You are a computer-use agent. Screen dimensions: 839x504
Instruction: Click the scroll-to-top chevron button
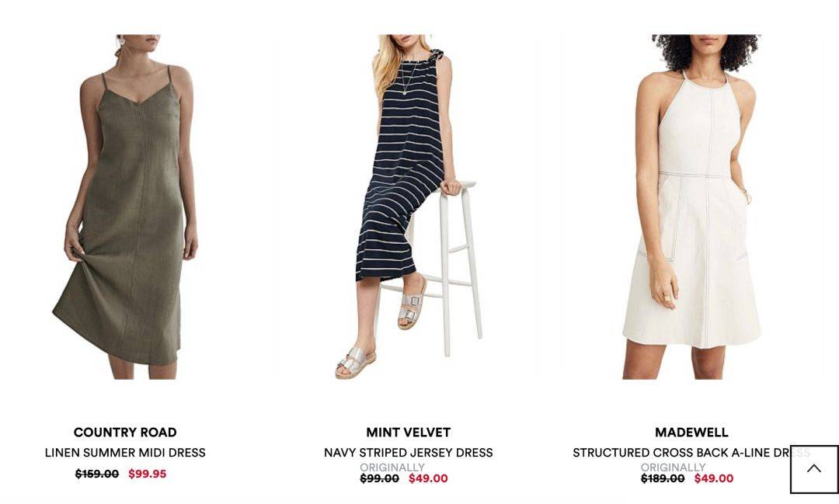(x=814, y=469)
